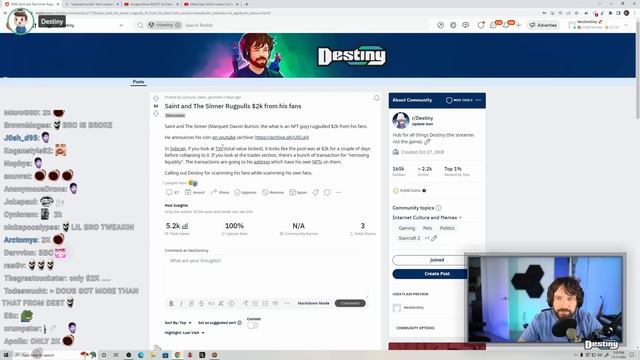Switch to the first browser tab
This screenshot has width=640, height=360.
[x=31, y=4]
